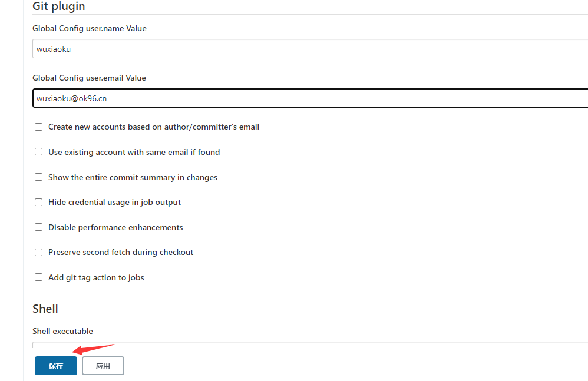The image size is (588, 381).
Task: Enable 'Hide credential usage in job output' checkbox
Action: pyautogui.click(x=39, y=202)
